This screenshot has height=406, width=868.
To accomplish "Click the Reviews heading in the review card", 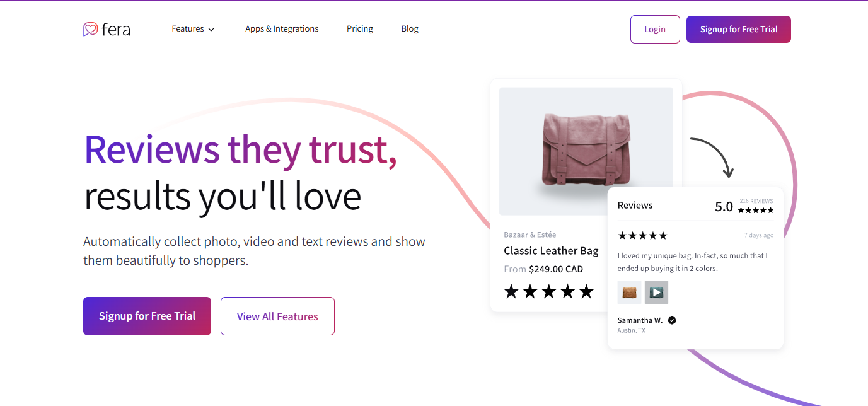I will [x=635, y=206].
